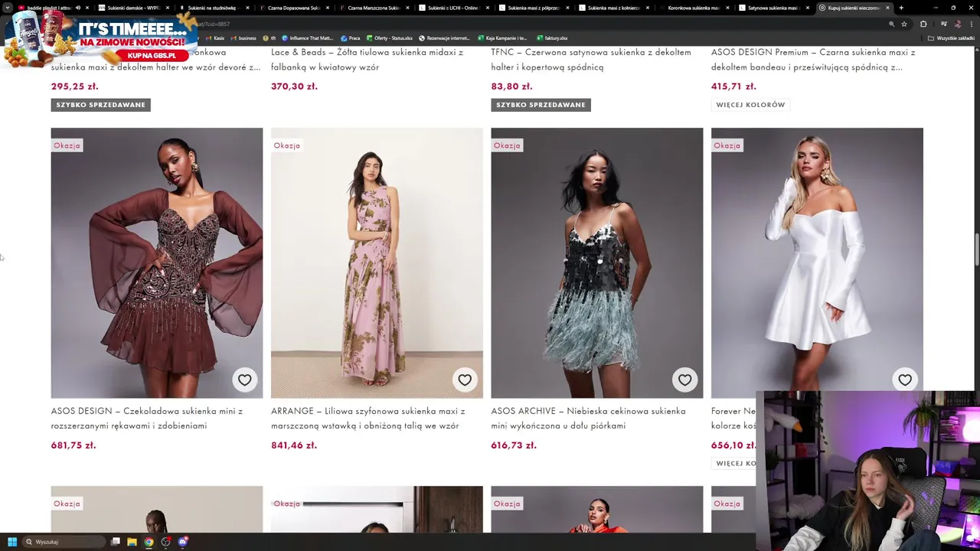Switch to the Czarna Dopasowana Sukienka tab
The height and width of the screenshot is (551, 980).
tap(292, 8)
